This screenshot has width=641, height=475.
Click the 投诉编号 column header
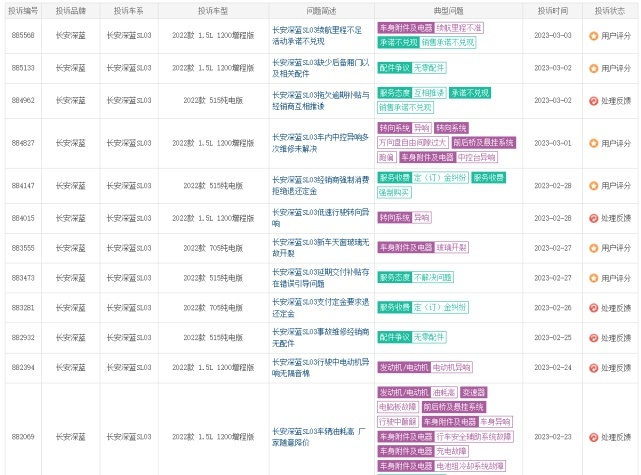tap(23, 11)
